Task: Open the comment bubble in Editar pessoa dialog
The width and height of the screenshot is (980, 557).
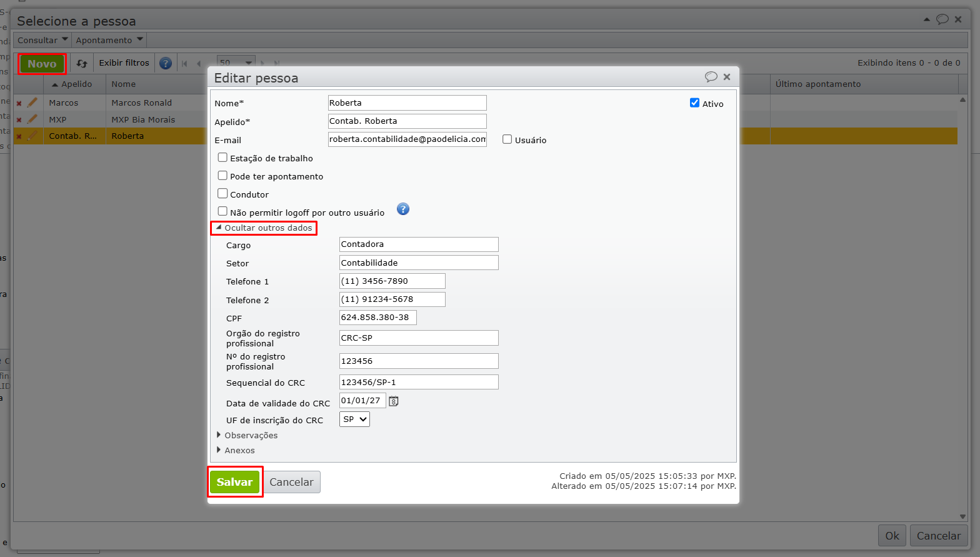Action: pos(711,77)
